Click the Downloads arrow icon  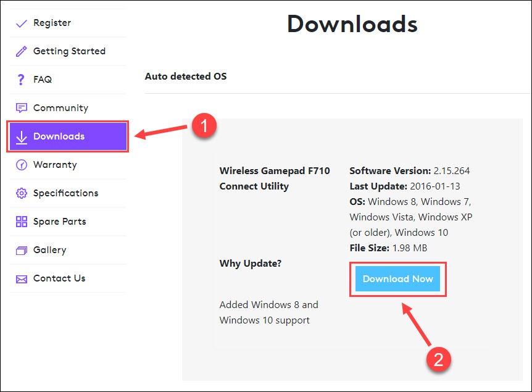coord(22,136)
